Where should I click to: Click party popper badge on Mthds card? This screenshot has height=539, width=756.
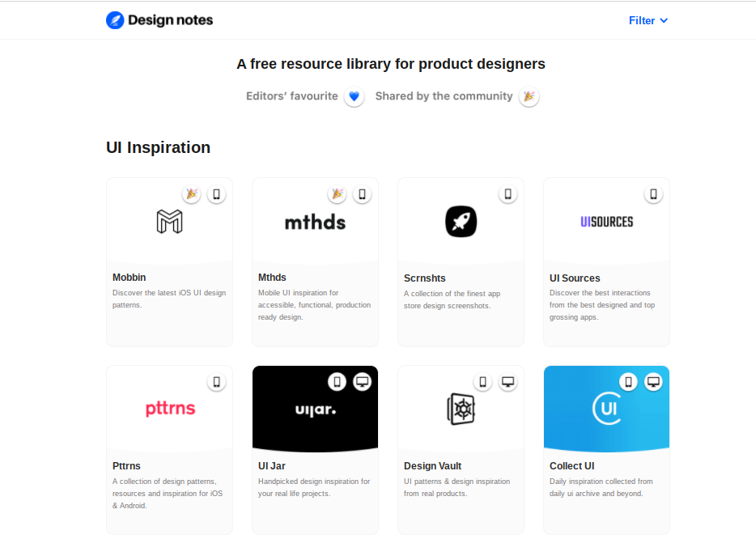click(337, 193)
